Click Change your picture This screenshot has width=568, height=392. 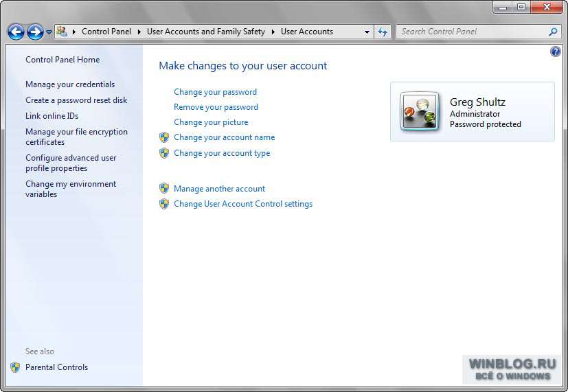point(211,122)
